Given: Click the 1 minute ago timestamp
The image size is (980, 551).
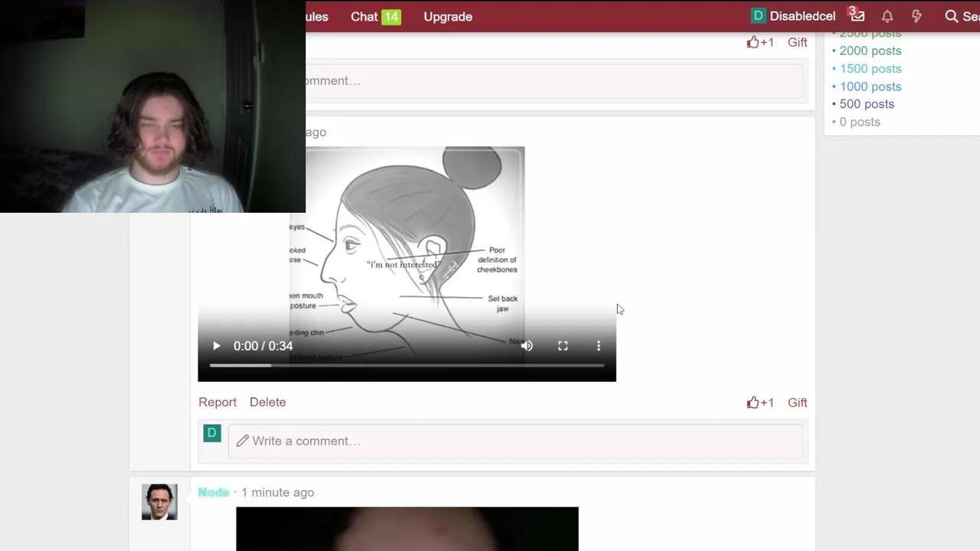Looking at the screenshot, I should 277,492.
